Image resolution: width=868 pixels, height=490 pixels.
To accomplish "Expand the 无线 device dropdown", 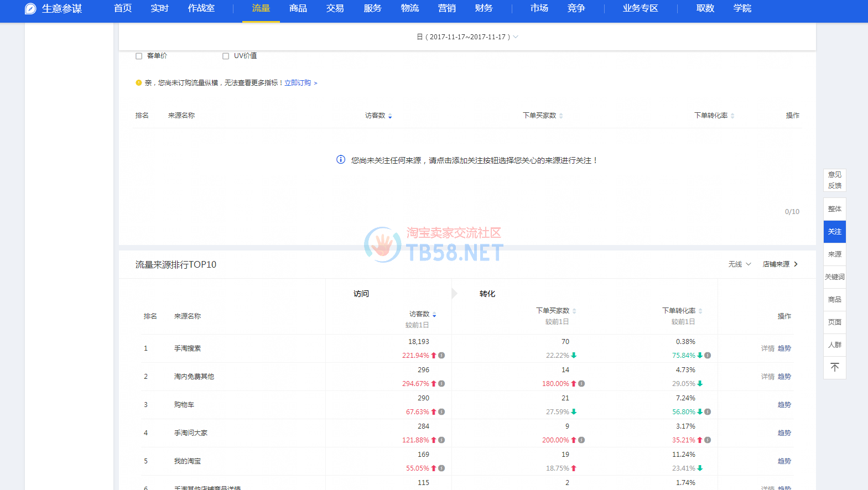I will (x=739, y=264).
